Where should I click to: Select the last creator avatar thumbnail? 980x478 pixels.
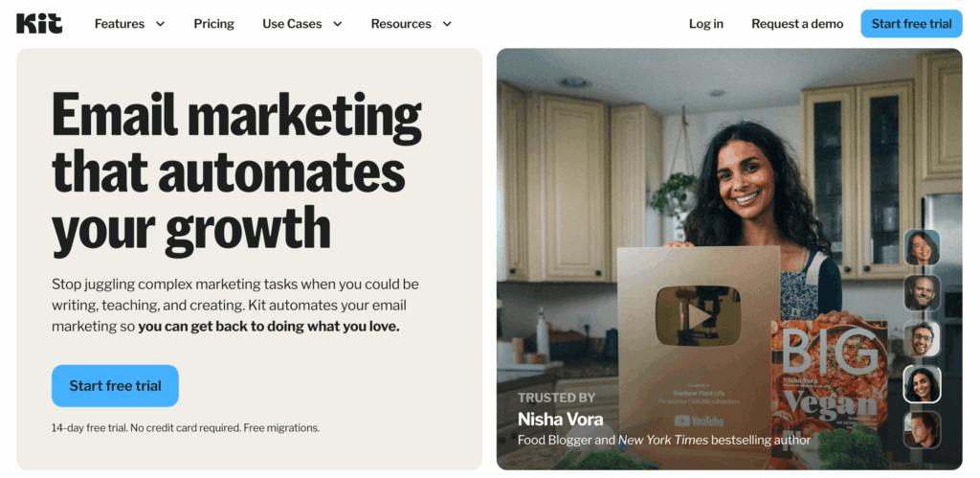(922, 429)
